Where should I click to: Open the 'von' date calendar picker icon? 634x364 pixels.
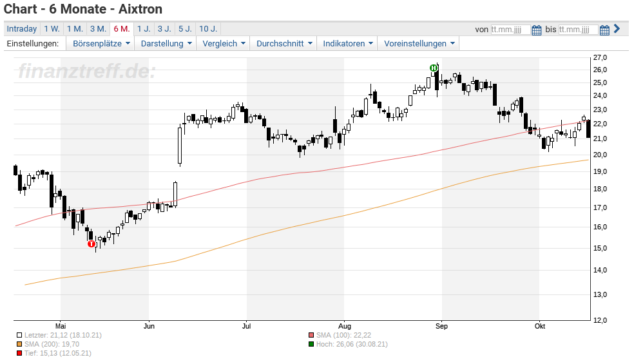pyautogui.click(x=536, y=30)
